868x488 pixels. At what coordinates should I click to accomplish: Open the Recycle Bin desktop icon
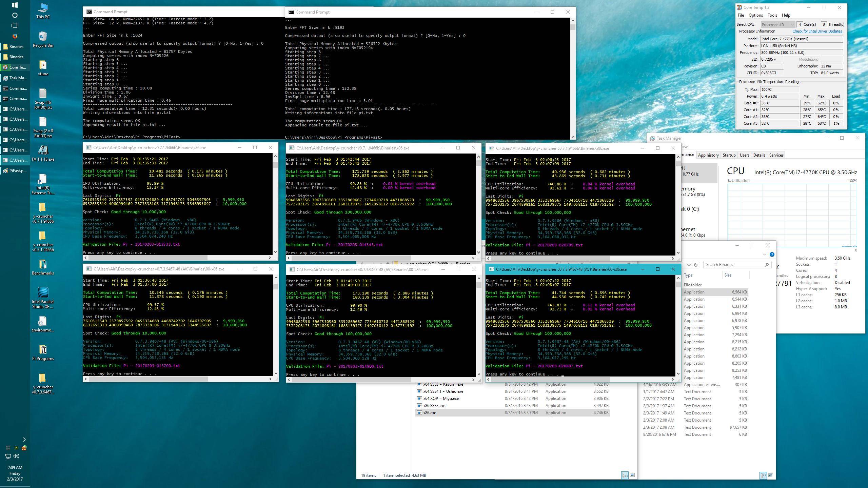(43, 39)
